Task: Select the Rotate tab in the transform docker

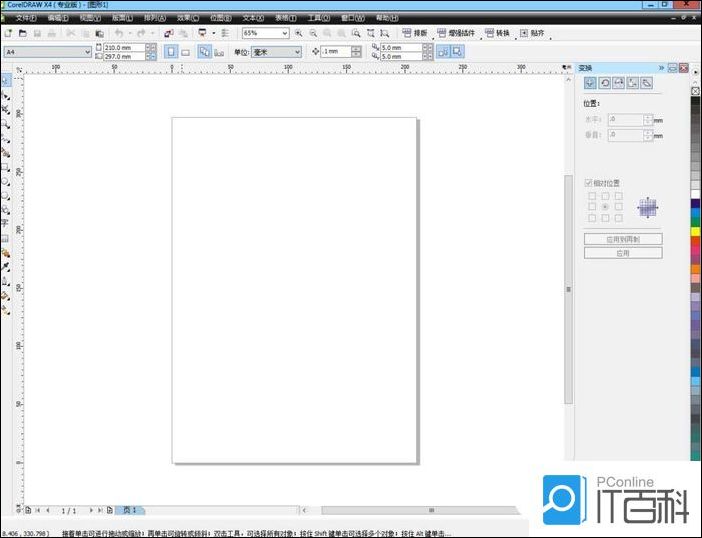Action: [604, 83]
